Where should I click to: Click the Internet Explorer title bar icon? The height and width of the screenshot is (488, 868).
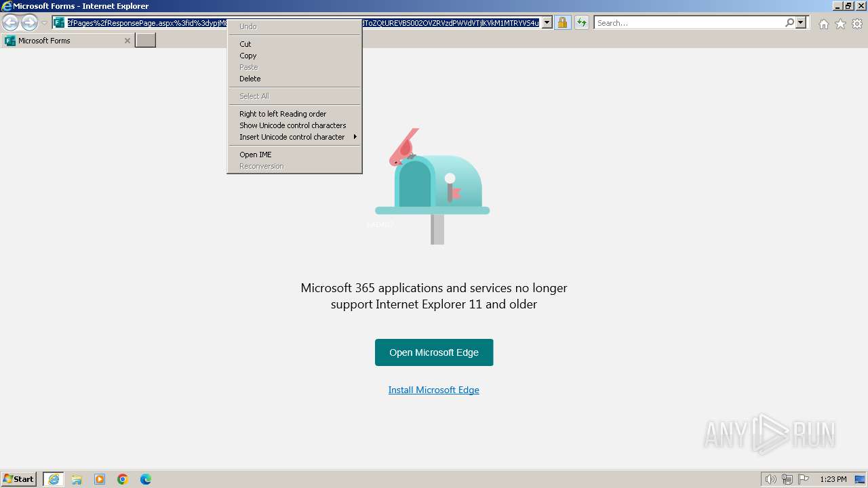[6, 6]
